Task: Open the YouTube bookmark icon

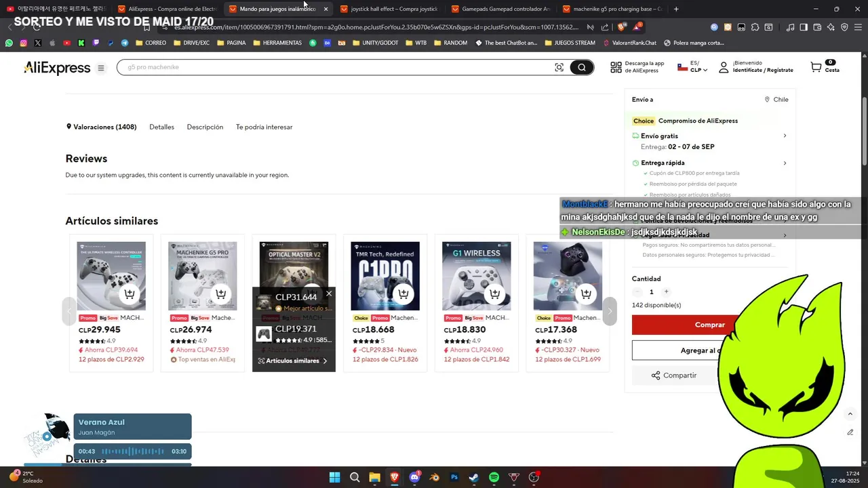Action: coord(66,43)
